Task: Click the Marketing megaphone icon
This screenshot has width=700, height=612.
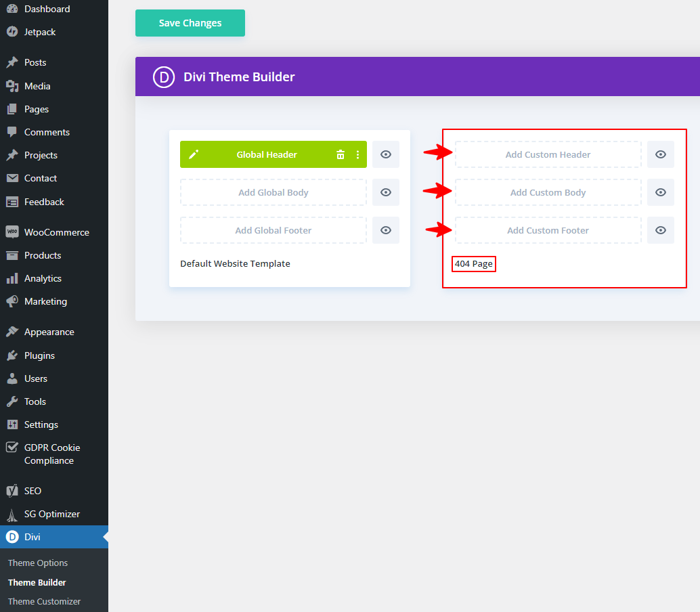Action: (12, 301)
